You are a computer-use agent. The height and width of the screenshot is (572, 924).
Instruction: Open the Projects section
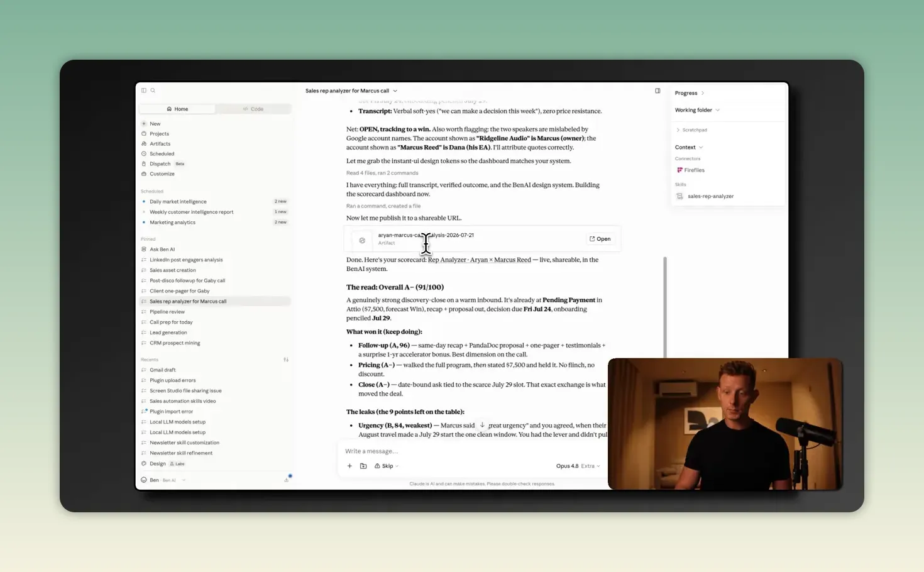159,134
